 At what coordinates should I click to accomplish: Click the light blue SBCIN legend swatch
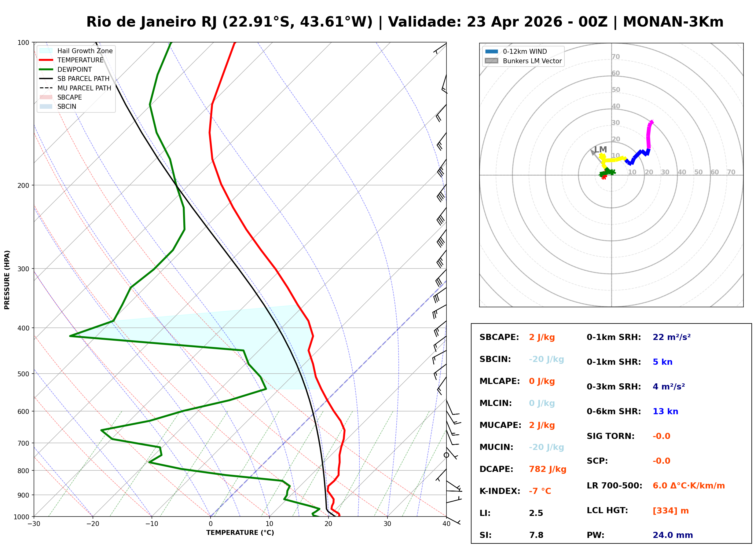46,107
